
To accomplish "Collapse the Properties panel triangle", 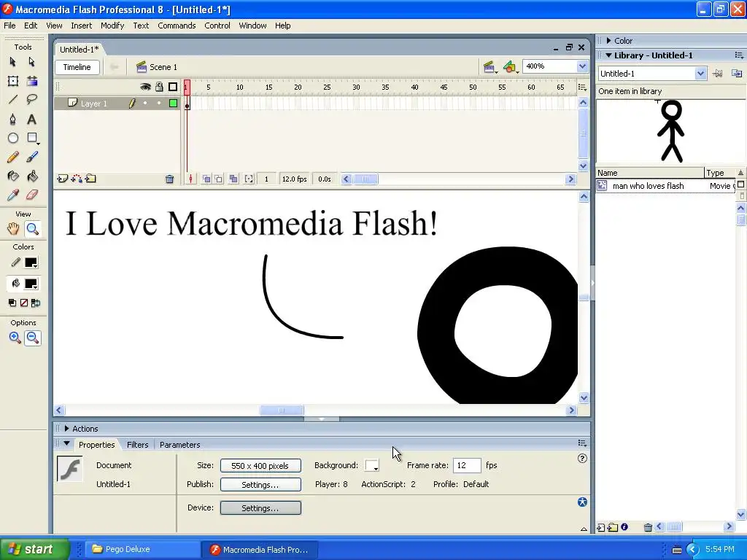I will (66, 443).
